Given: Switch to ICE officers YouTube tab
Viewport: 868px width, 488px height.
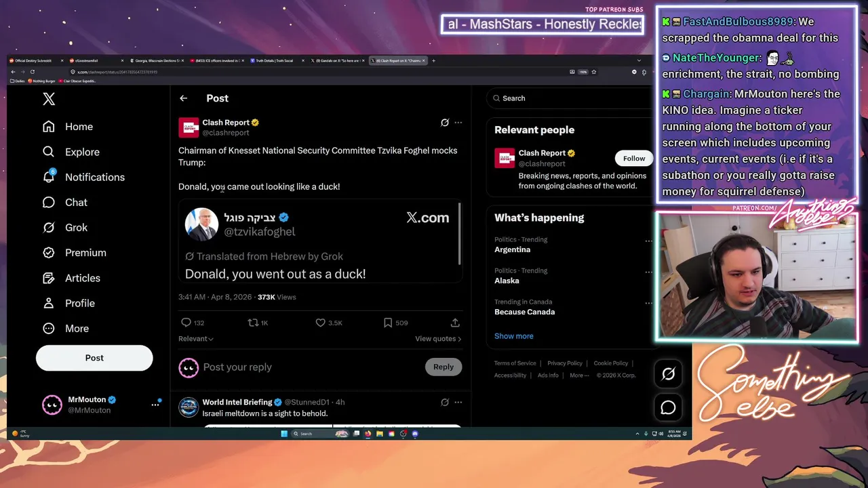Looking at the screenshot, I should [217, 61].
